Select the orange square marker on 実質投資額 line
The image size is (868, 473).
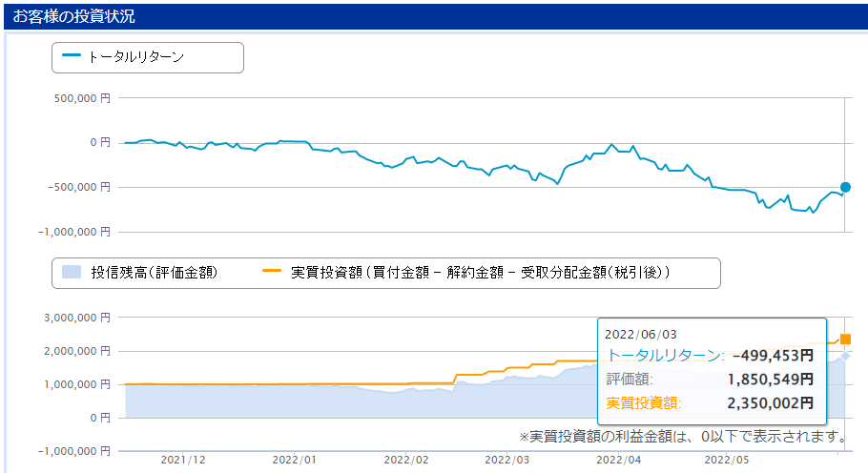click(845, 339)
